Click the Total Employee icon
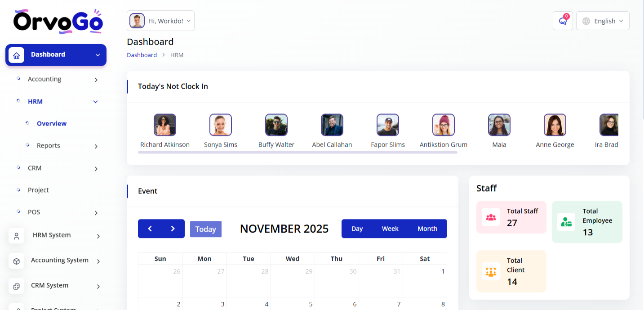644x310 pixels. point(566,222)
